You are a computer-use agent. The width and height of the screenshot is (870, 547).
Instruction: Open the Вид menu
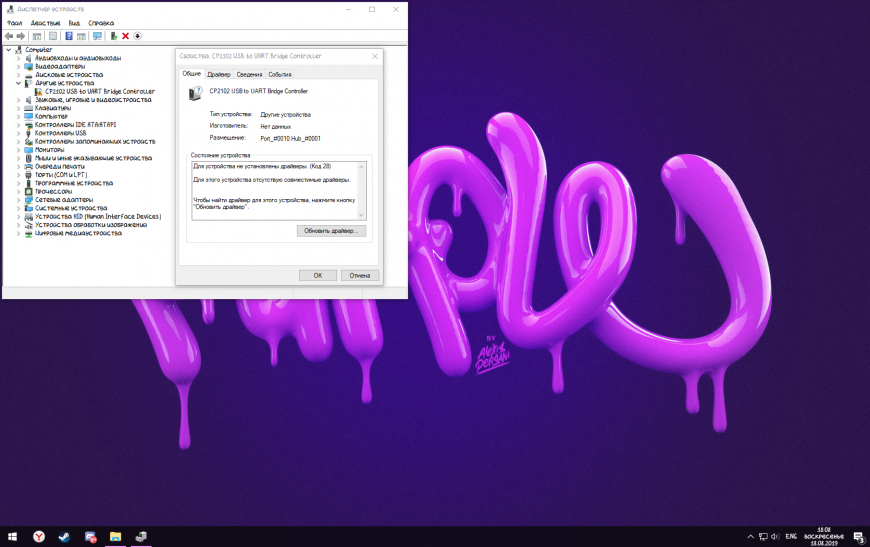point(74,23)
